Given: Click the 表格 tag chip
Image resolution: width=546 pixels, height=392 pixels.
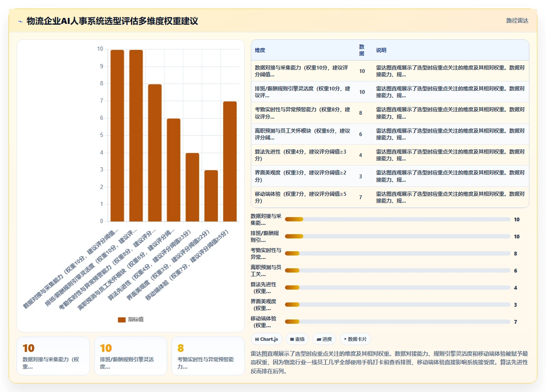Looking at the screenshot, I should [297, 339].
